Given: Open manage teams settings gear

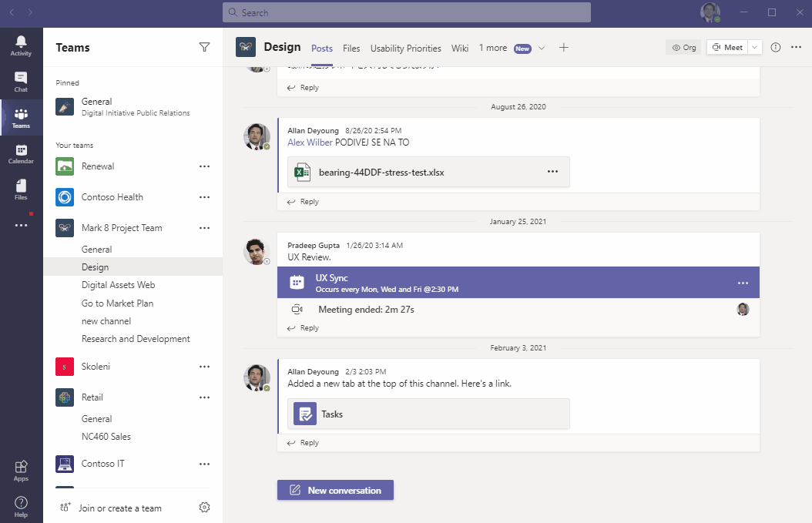Looking at the screenshot, I should 205,508.
